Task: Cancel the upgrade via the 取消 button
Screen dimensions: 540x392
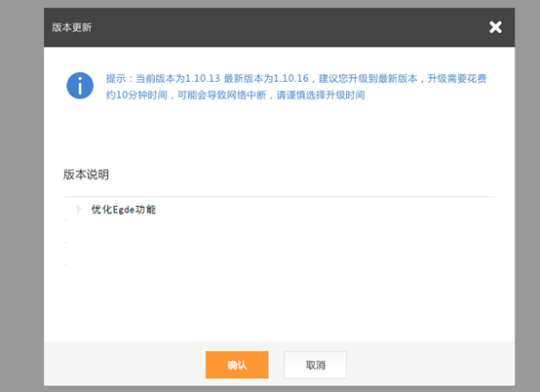Action: 315,365
